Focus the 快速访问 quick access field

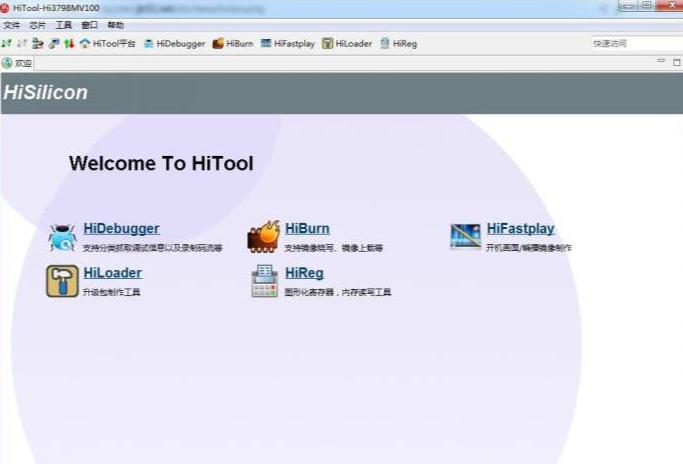coord(637,44)
